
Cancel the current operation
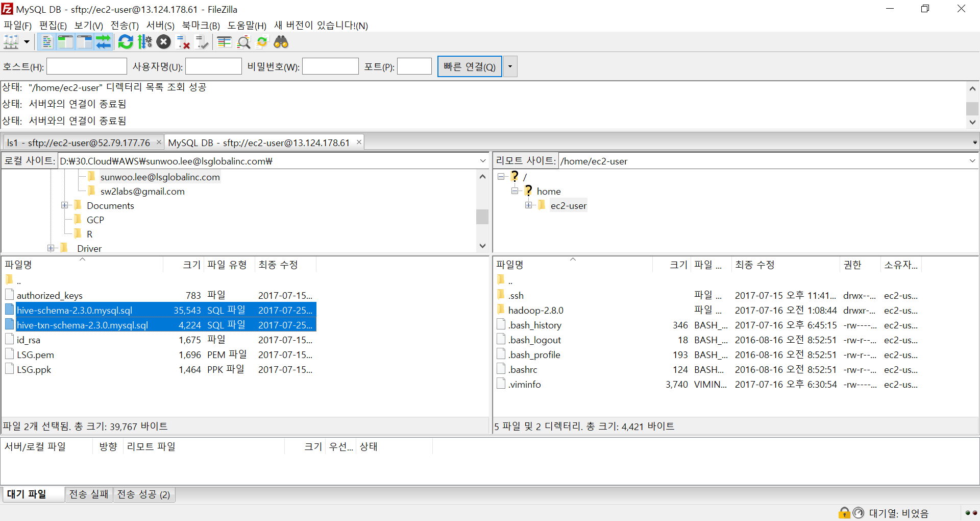point(164,42)
